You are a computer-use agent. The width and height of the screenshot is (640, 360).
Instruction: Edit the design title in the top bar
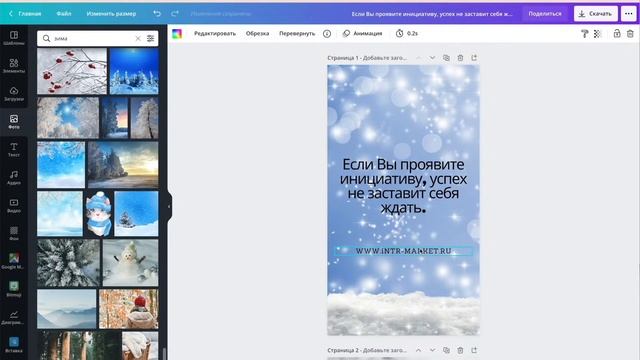[x=432, y=13]
